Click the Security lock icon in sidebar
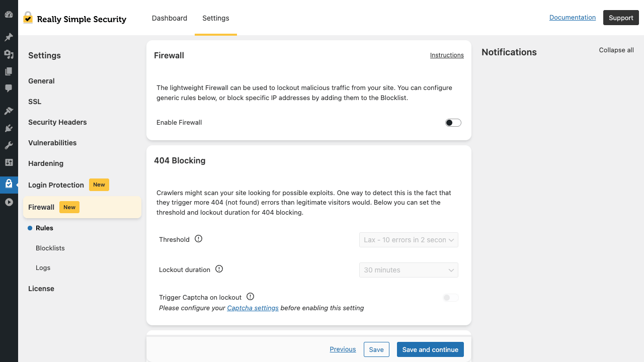 pyautogui.click(x=9, y=184)
